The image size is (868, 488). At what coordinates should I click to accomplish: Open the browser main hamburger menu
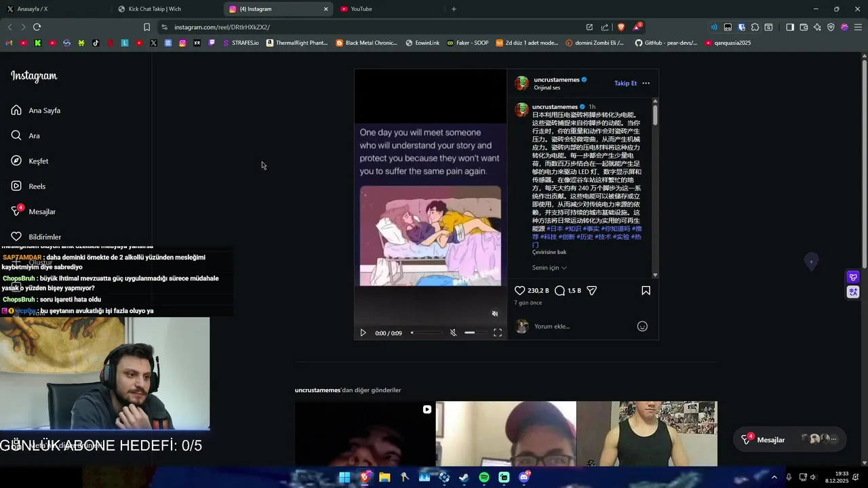[858, 27]
